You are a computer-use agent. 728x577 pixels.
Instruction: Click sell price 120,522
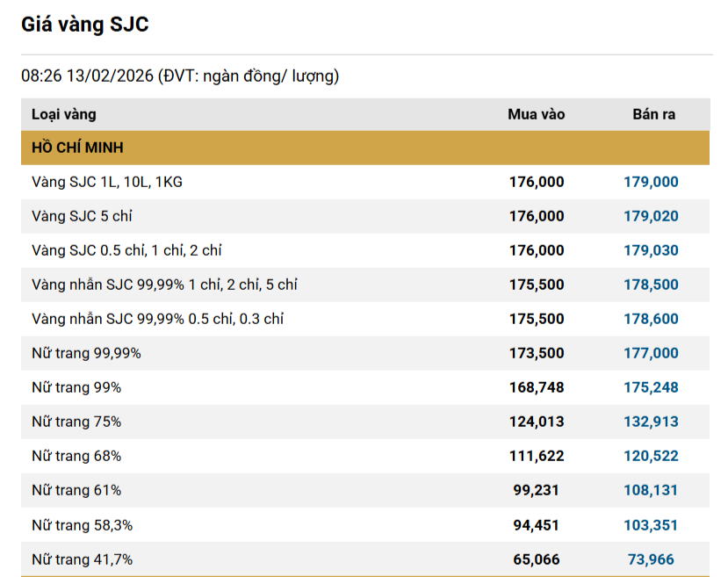coord(651,456)
